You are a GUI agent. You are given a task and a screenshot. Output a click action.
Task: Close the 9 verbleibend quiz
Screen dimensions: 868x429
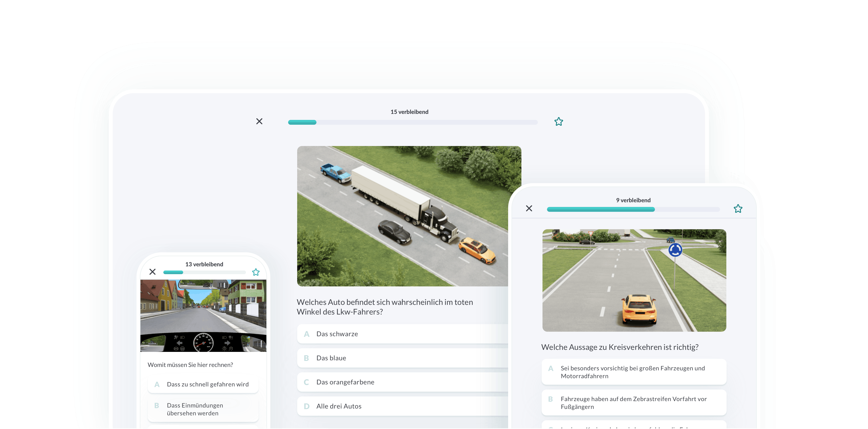click(529, 208)
